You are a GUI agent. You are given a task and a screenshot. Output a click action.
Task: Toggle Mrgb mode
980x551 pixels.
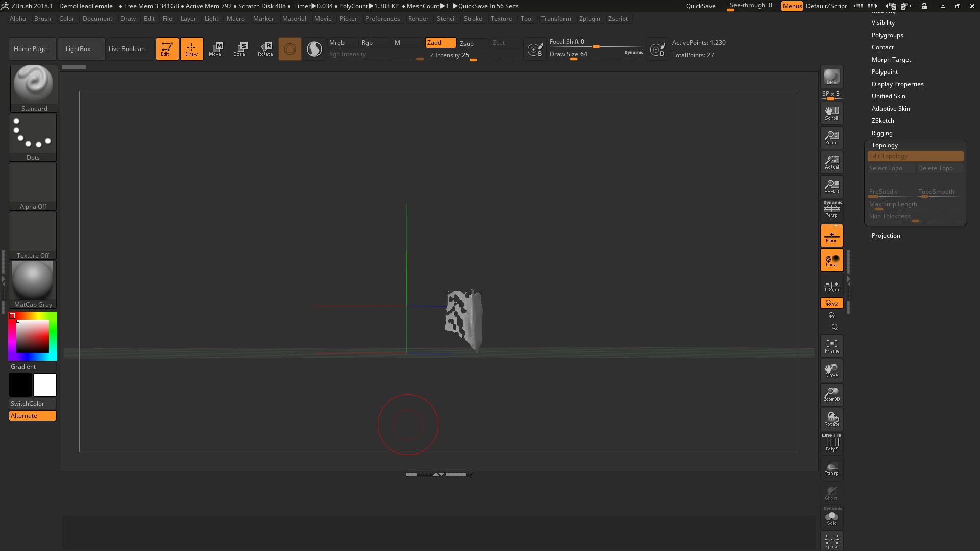pyautogui.click(x=342, y=43)
